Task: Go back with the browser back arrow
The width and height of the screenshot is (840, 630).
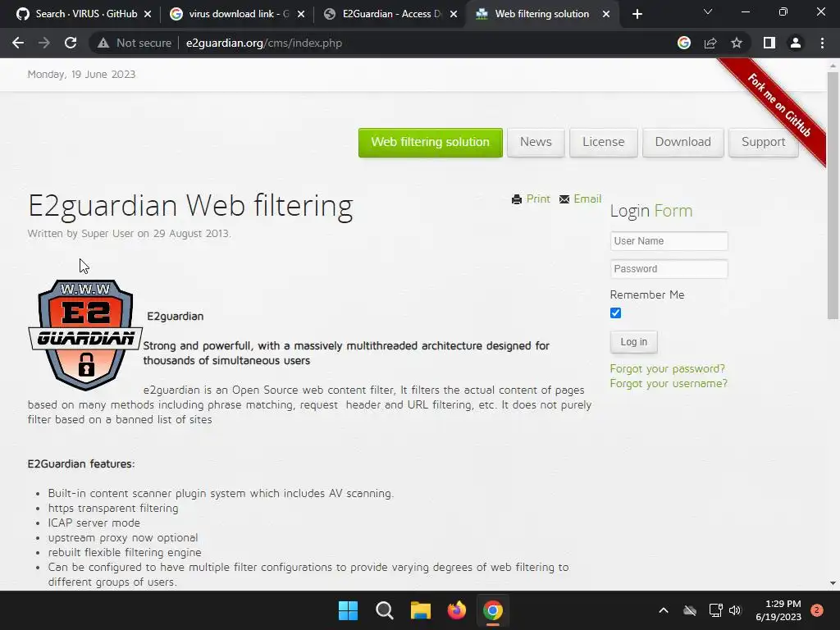Action: (x=18, y=43)
